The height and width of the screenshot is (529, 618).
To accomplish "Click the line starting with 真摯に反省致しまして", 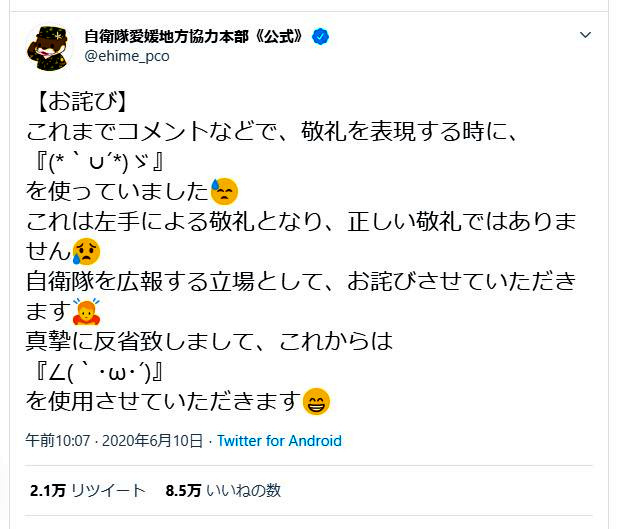I will [x=210, y=341].
